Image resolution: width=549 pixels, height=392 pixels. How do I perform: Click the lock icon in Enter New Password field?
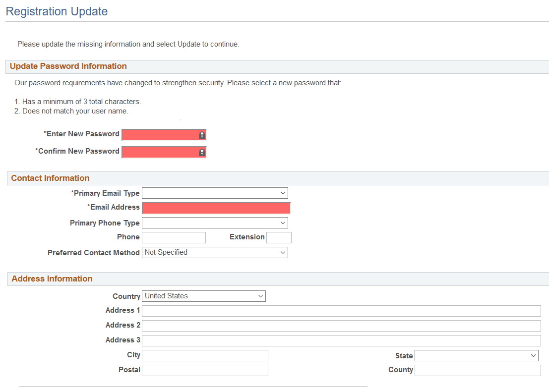pos(201,134)
